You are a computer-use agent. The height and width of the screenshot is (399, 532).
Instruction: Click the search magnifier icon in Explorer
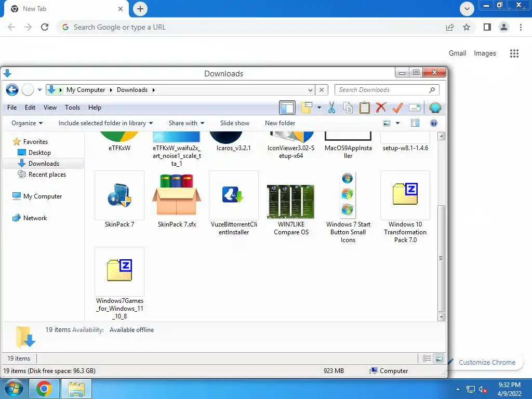click(x=432, y=90)
